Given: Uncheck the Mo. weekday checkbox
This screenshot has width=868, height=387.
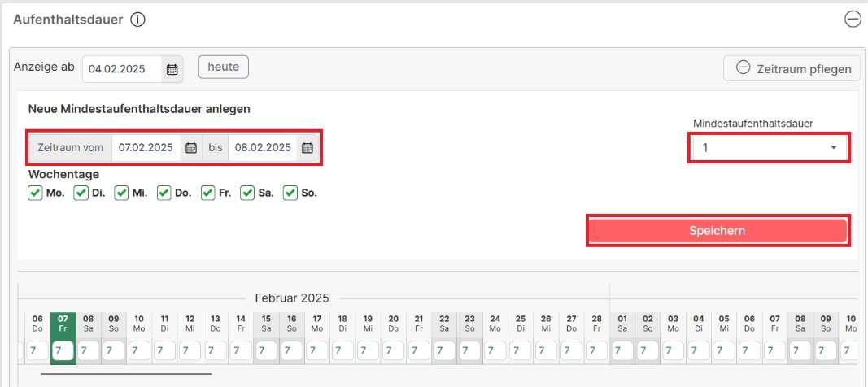Looking at the screenshot, I should point(35,193).
